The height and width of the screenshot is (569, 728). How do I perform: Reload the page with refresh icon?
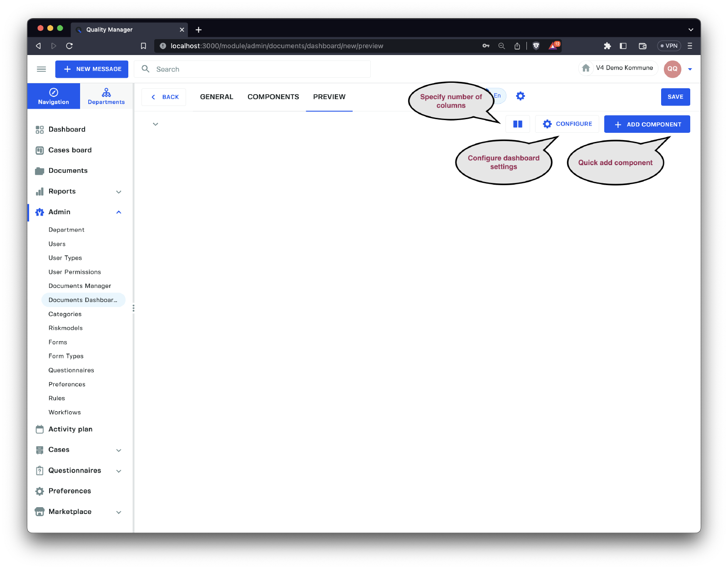click(69, 45)
